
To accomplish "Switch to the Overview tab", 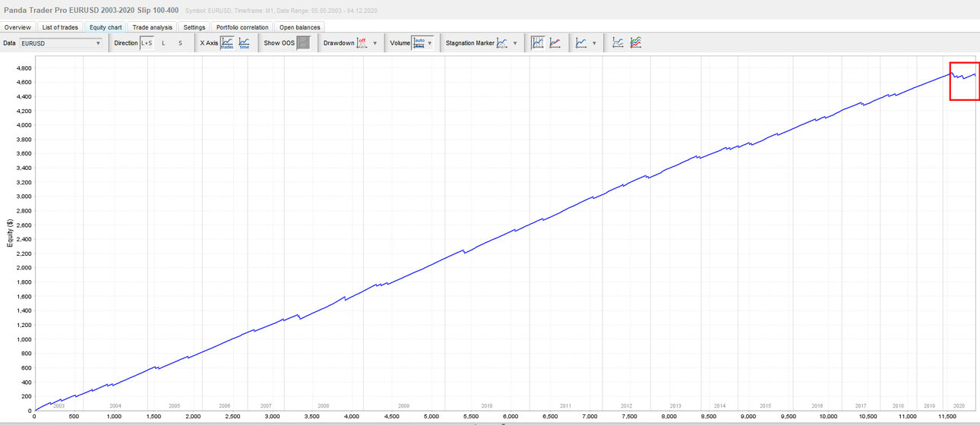I will coord(17,27).
